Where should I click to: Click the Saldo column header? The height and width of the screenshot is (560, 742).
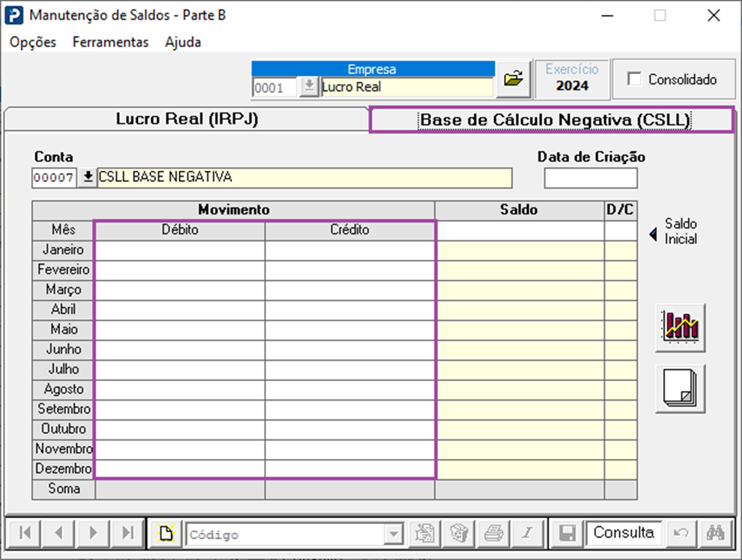520,210
